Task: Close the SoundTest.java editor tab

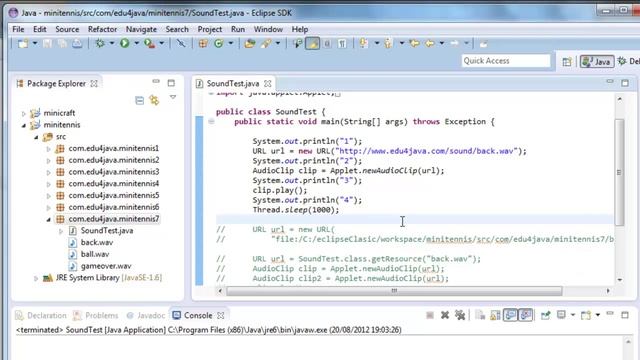Action: pyautogui.click(x=268, y=84)
